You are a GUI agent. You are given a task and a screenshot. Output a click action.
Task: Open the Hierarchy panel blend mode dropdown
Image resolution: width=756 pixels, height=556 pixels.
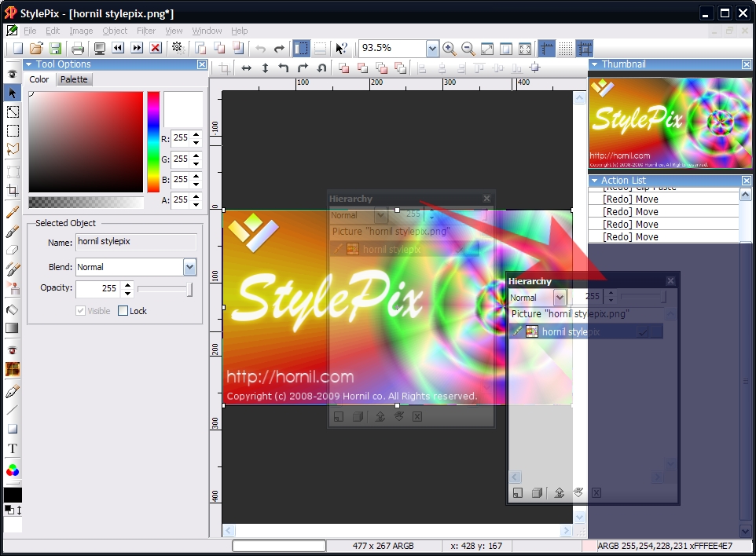[560, 298]
